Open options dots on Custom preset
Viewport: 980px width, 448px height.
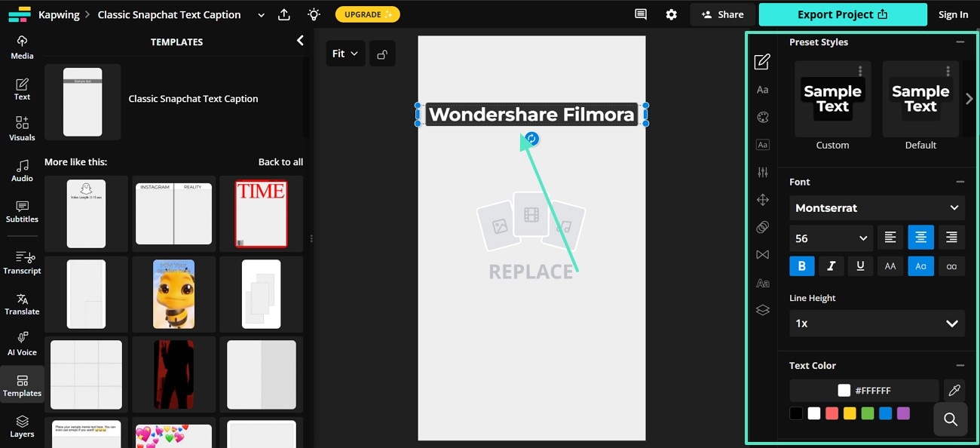(x=860, y=71)
